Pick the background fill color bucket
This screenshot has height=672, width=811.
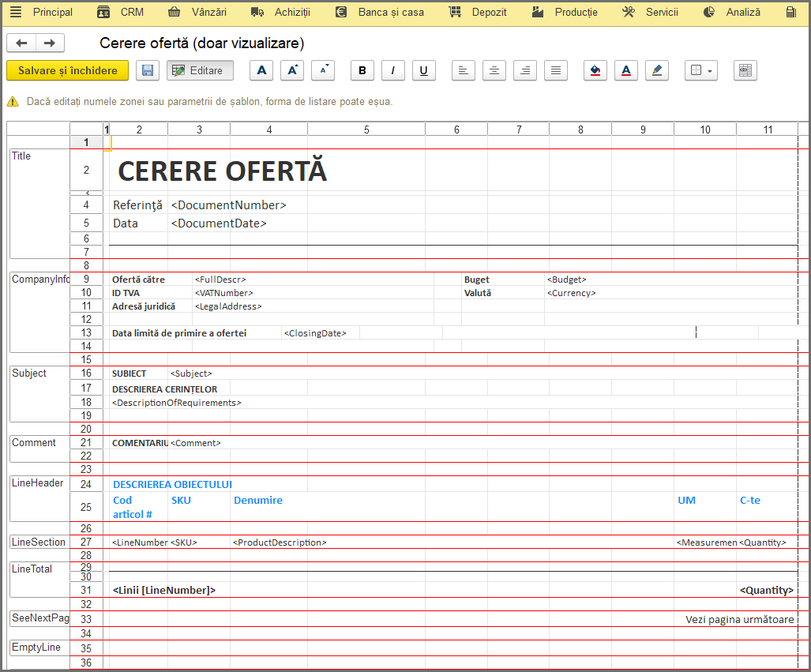click(595, 70)
